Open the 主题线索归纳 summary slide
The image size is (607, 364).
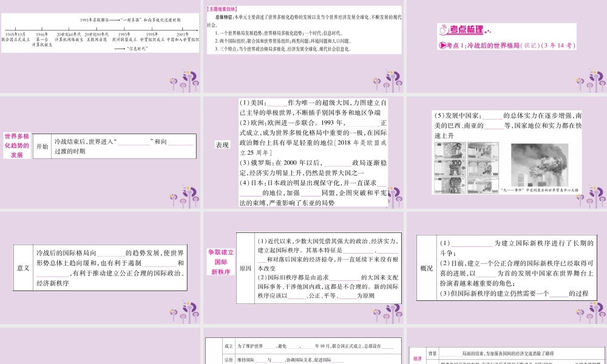(303, 46)
